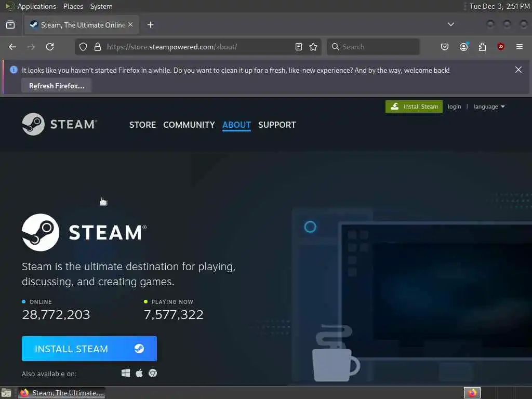Close the Steam browser tab
532x399 pixels.
(130, 25)
